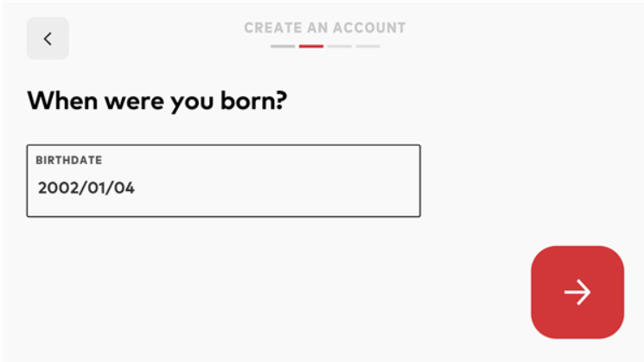
Task: Focus the Birthdate input field
Action: [223, 181]
